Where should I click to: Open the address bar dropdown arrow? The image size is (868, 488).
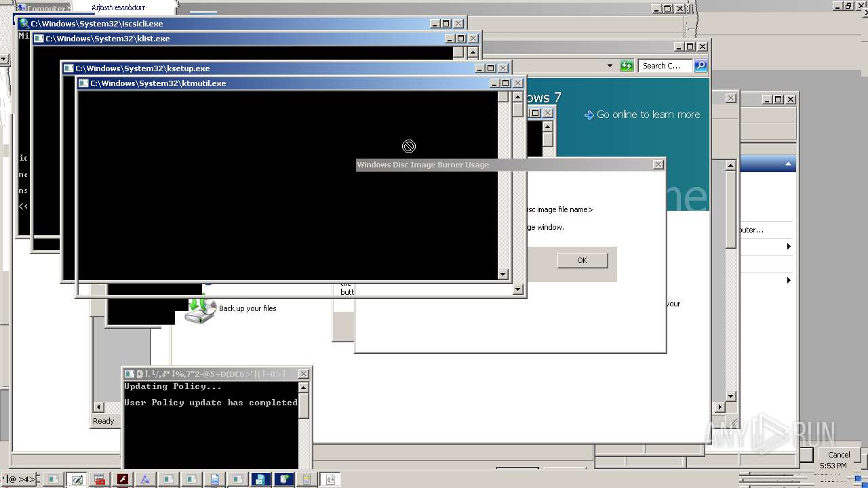click(x=610, y=66)
